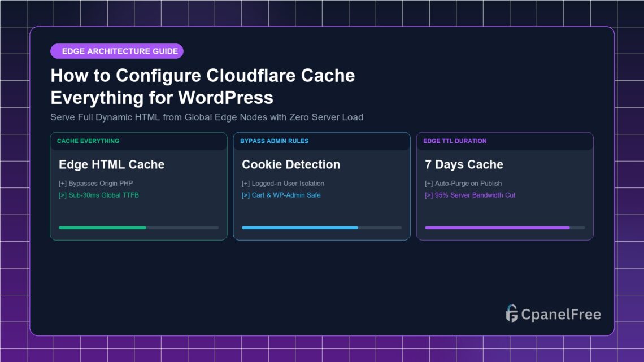Image resolution: width=644 pixels, height=362 pixels.
Task: Click the 'Cookie Detection' title
Action: (x=291, y=164)
